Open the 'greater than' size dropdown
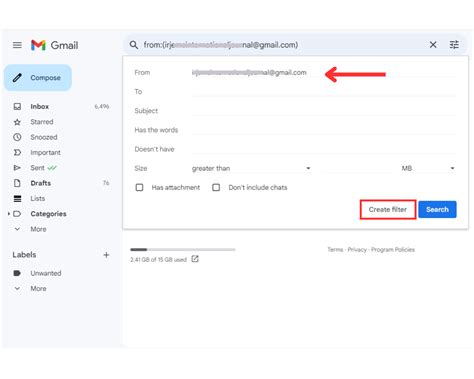Viewport: 474px width, 379px height. pyautogui.click(x=252, y=168)
